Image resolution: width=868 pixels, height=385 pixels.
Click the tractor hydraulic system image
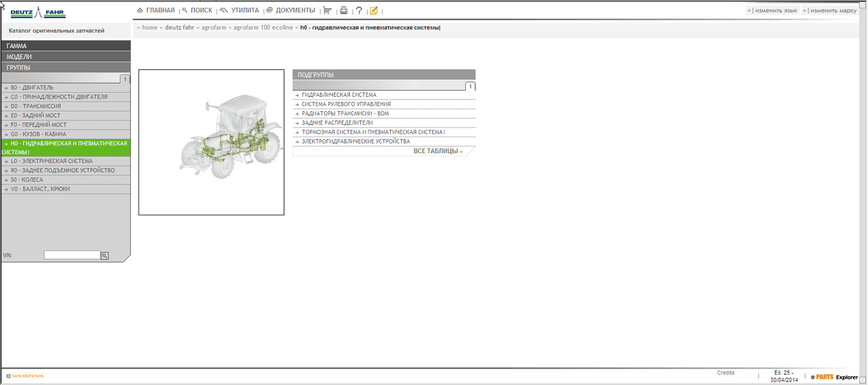211,142
